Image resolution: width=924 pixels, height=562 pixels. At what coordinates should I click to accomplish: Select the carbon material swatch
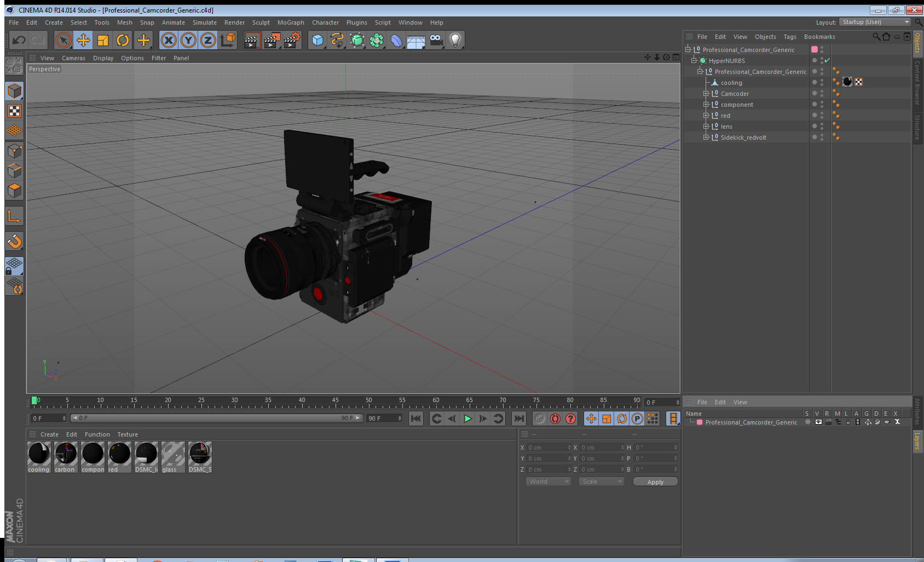66,457
